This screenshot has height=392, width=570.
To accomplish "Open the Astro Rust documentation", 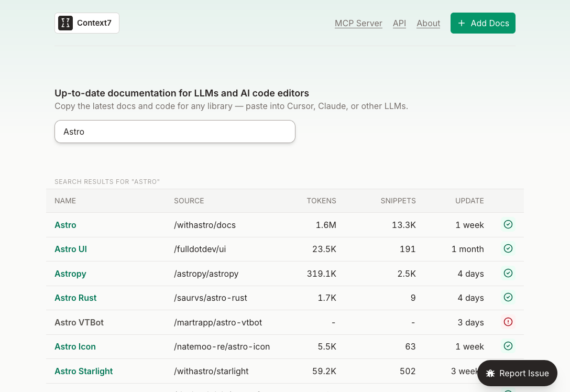I will [x=75, y=298].
